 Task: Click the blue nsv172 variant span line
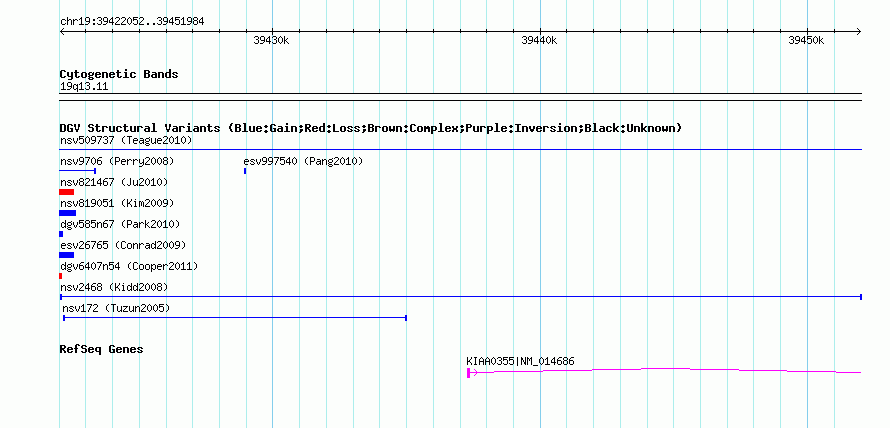pyautogui.click(x=235, y=318)
